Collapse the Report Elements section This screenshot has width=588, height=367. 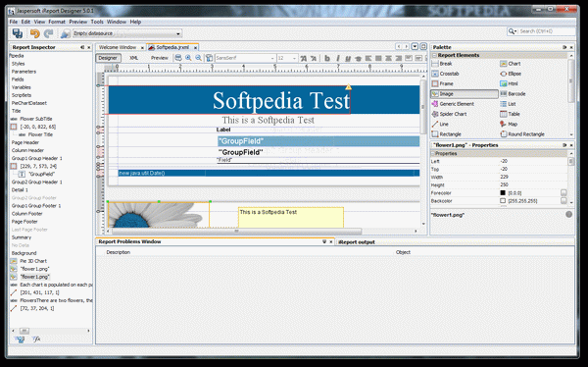coord(434,55)
